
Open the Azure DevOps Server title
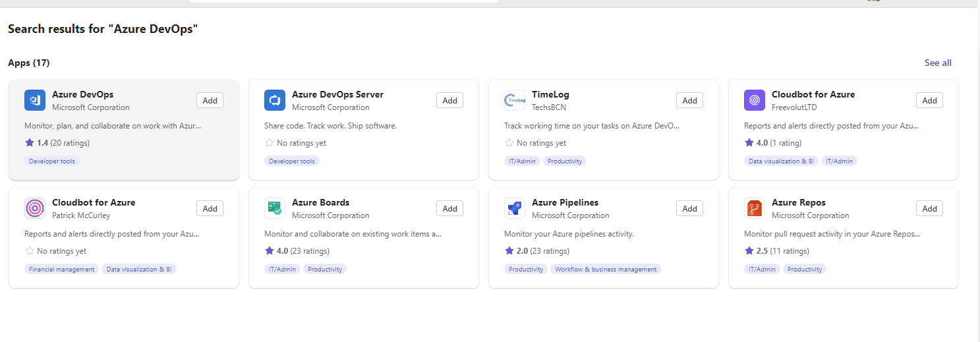point(337,94)
